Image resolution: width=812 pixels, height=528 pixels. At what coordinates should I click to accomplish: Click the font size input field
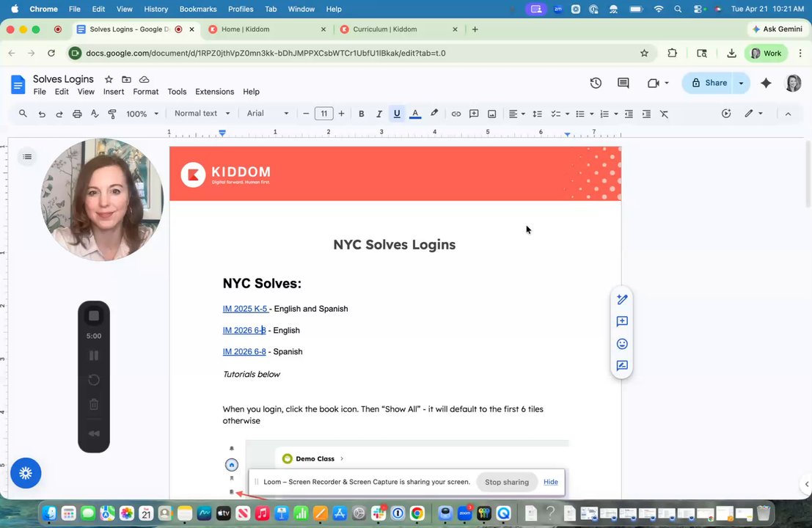323,114
